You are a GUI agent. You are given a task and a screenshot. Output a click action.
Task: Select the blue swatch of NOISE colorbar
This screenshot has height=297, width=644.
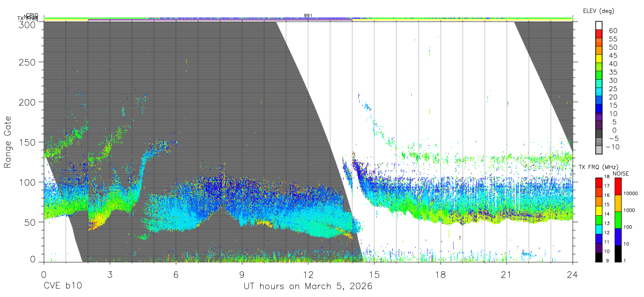tap(618, 237)
